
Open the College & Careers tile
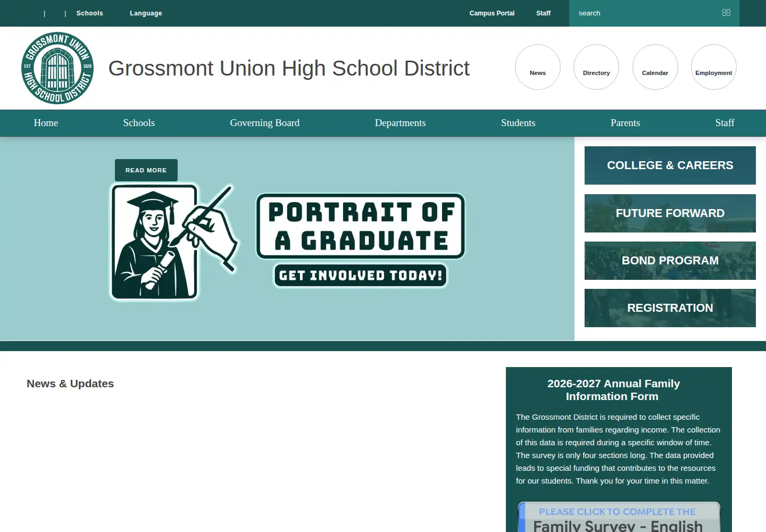670,165
